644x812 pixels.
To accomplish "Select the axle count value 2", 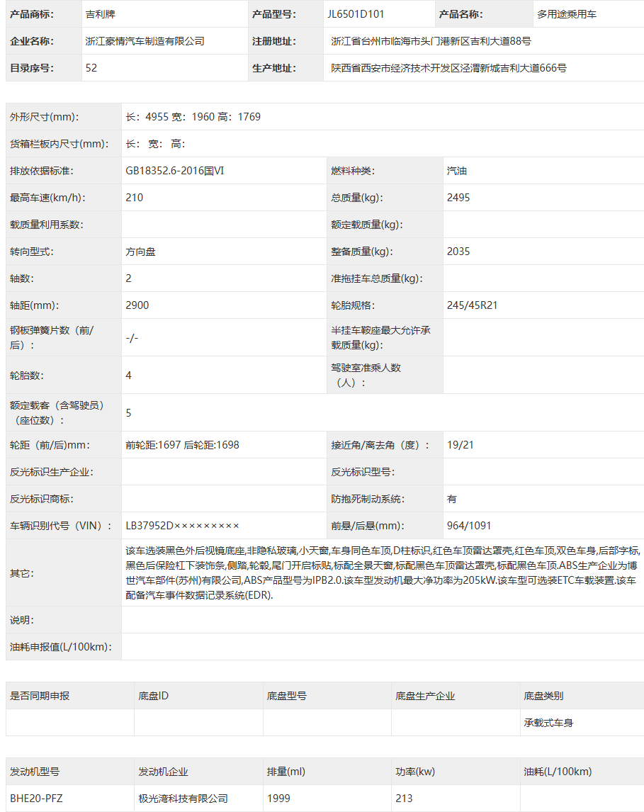I will click(128, 278).
